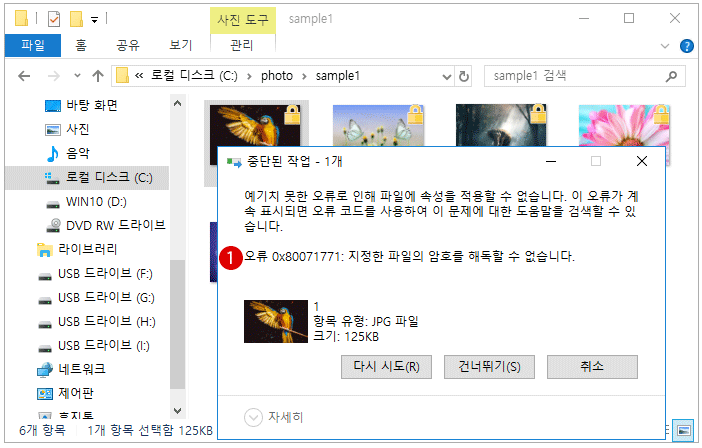This screenshot has width=702, height=448.
Task: Click the navigation pane scrollbar thumb
Action: [x=177, y=324]
